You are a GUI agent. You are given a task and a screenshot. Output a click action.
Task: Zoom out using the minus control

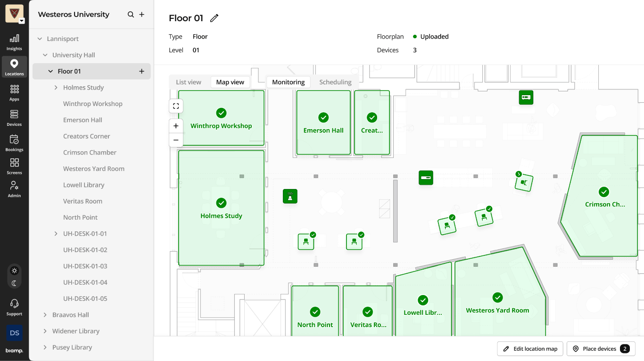click(176, 140)
